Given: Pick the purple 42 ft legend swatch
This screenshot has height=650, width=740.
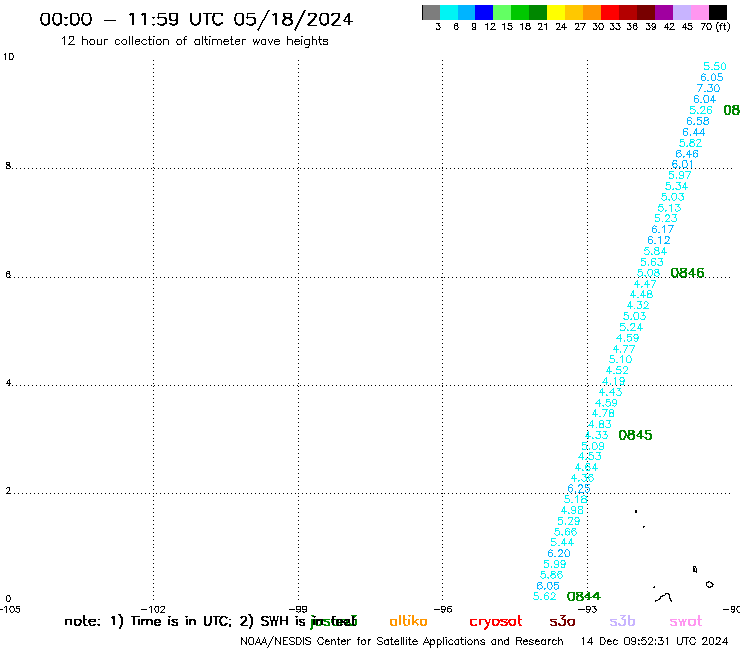Looking at the screenshot, I should tap(664, 12).
